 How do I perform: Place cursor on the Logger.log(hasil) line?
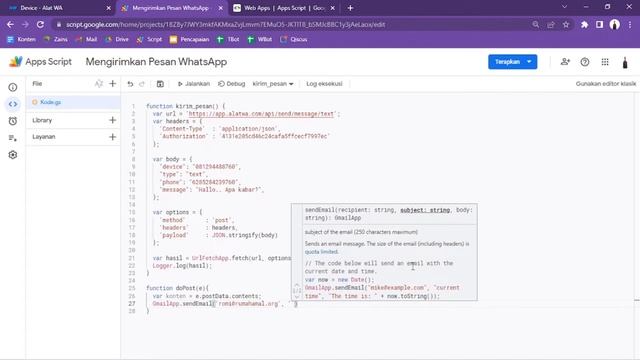click(182, 266)
